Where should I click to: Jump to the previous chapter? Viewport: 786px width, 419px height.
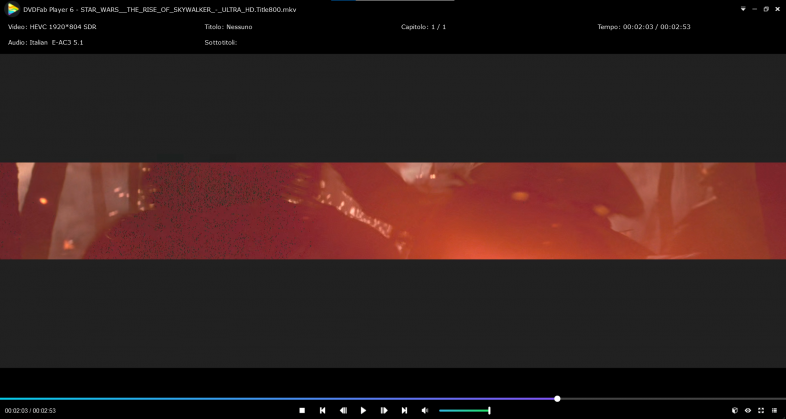pyautogui.click(x=323, y=410)
